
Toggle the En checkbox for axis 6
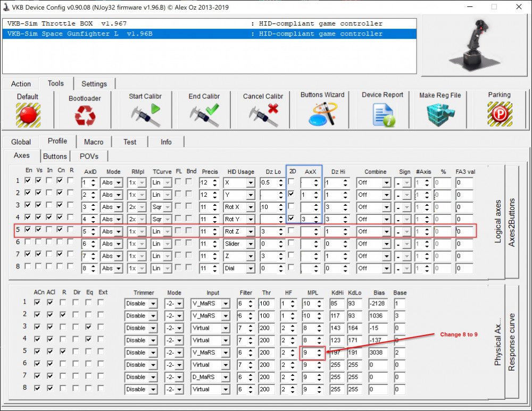coord(28,242)
